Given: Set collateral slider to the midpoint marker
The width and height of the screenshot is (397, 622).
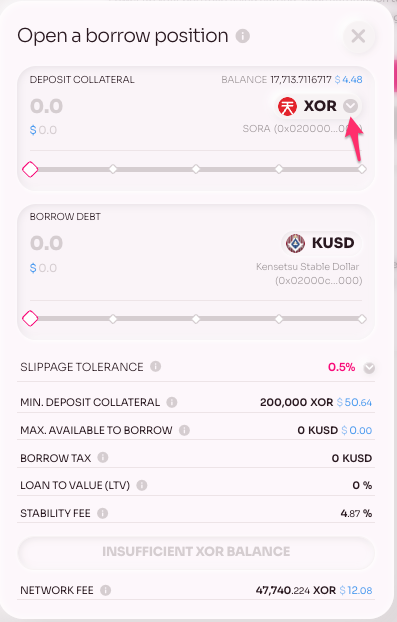Looking at the screenshot, I should [196, 169].
